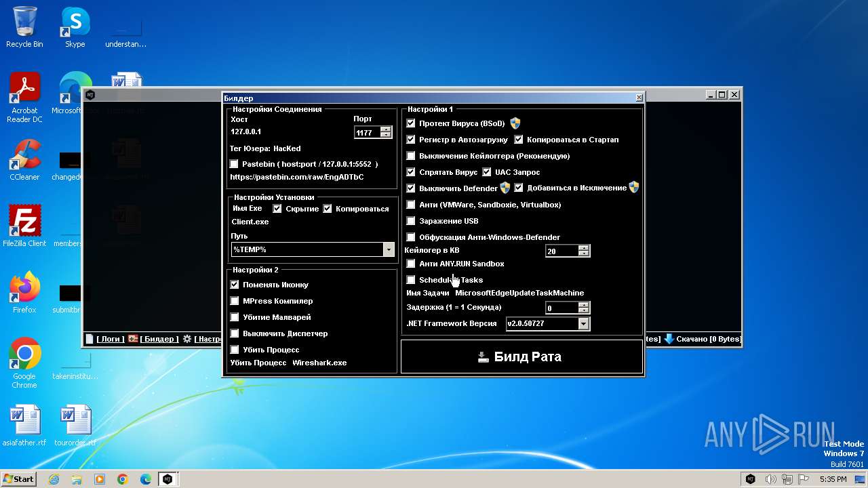Decrease Задержка delay value
868x488 pixels.
584,311
